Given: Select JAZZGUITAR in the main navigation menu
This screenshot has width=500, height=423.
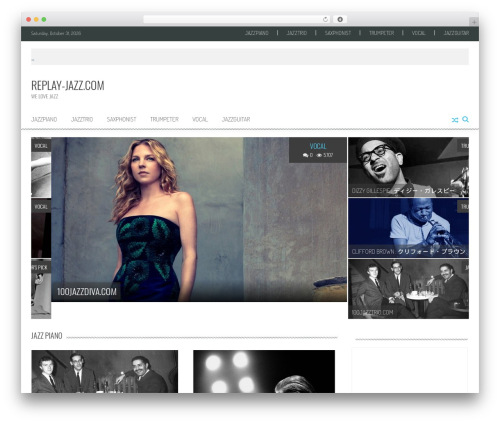Looking at the screenshot, I should 236,119.
